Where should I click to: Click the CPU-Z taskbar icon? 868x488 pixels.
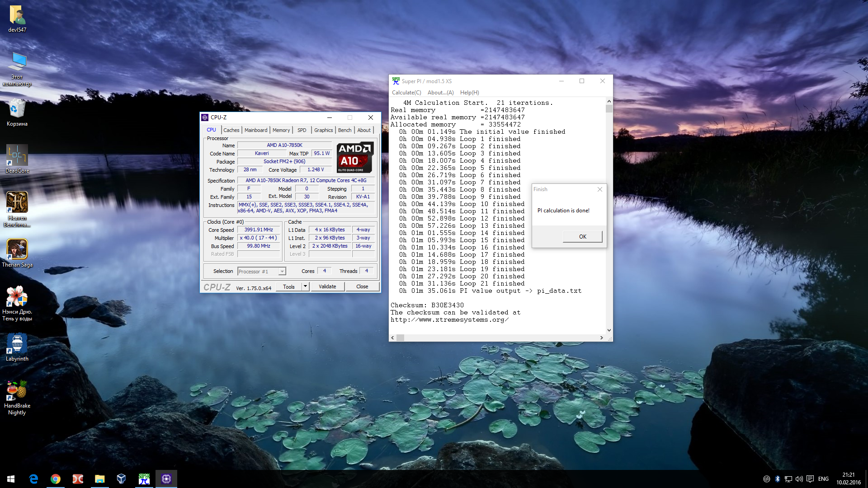(166, 479)
